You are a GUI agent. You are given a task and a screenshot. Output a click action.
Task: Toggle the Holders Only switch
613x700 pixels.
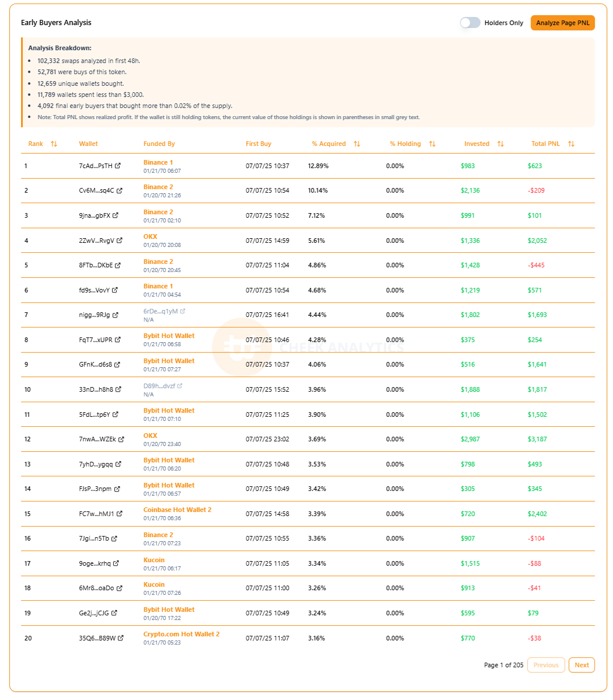[x=470, y=23]
